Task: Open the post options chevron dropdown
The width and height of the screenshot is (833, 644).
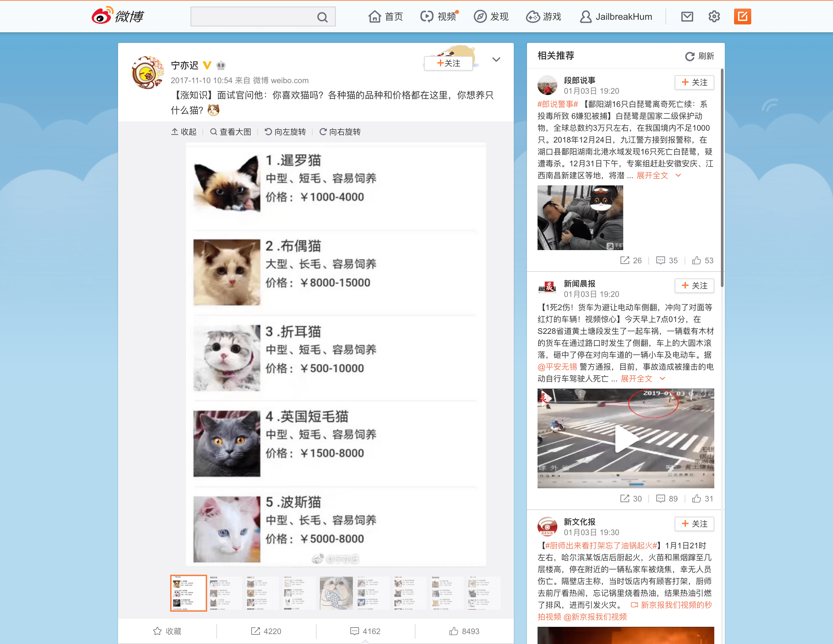Action: 496,59
